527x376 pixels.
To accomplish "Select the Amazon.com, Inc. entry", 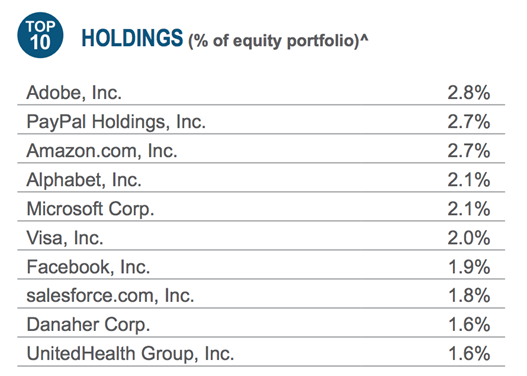I will (x=102, y=151).
